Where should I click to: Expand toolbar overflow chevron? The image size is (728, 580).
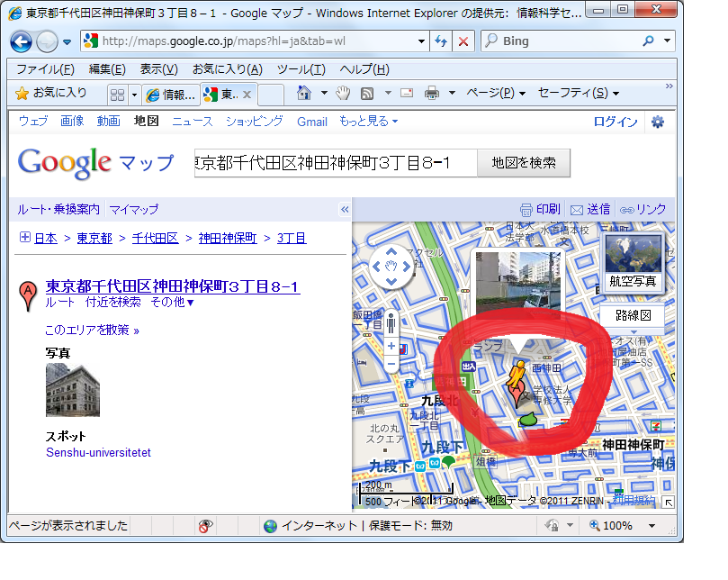[669, 86]
